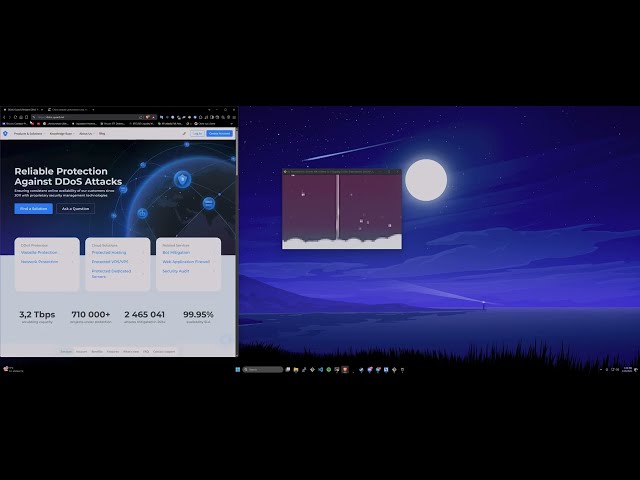Image resolution: width=640 pixels, height=480 pixels.
Task: Open the Products & Solutions menu
Action: coord(28,133)
